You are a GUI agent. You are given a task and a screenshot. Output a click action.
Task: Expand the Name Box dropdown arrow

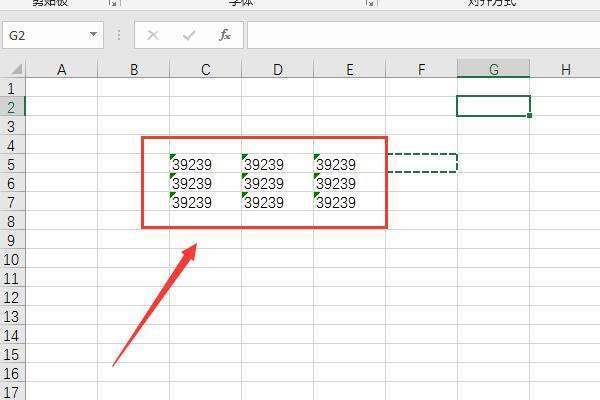click(93, 35)
